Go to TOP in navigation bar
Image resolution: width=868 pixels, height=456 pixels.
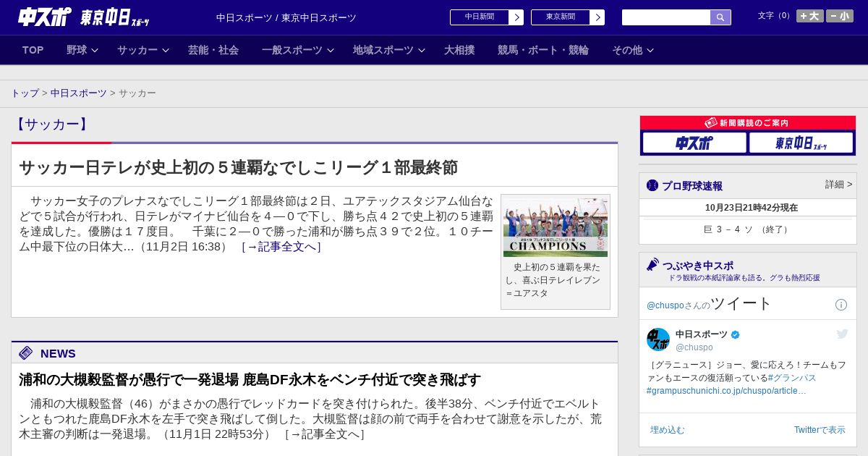[33, 50]
